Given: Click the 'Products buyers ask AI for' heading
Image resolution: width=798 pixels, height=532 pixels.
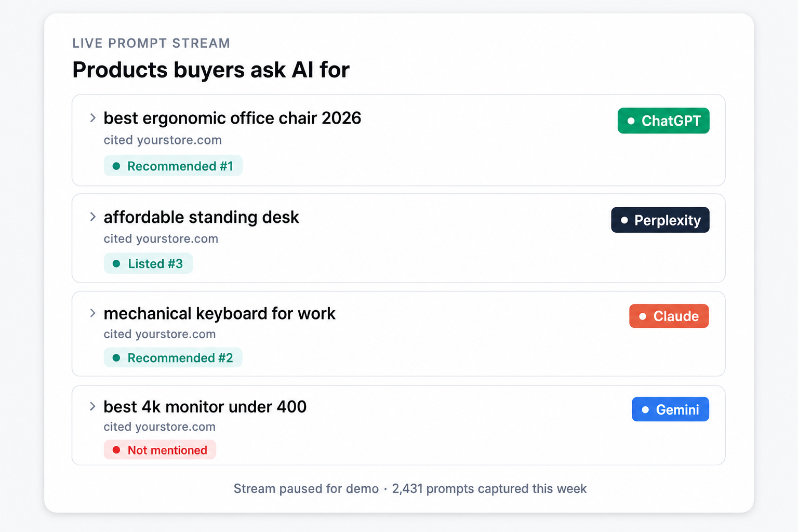Looking at the screenshot, I should pyautogui.click(x=211, y=70).
